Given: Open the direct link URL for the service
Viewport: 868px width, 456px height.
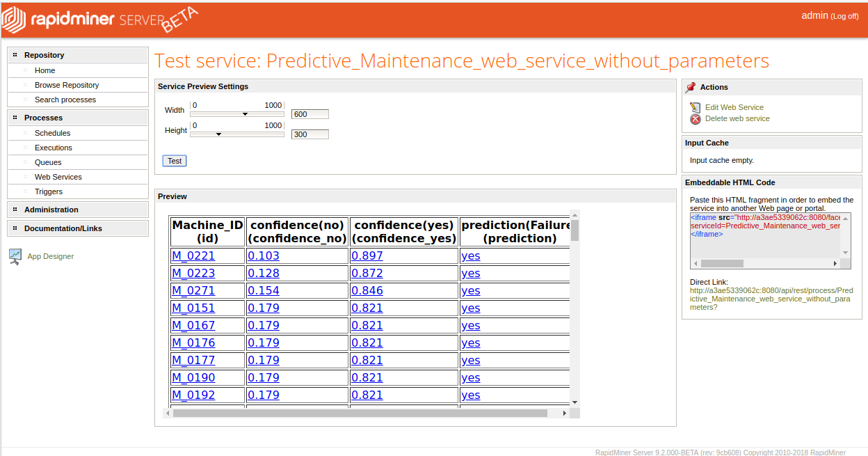Looking at the screenshot, I should (x=771, y=299).
